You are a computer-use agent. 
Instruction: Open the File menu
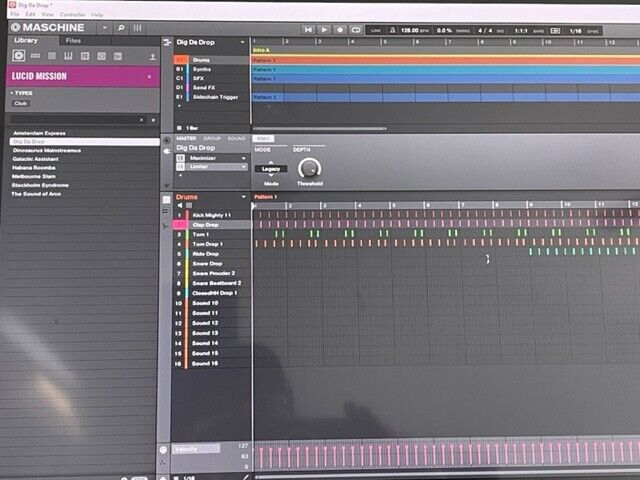(15, 14)
